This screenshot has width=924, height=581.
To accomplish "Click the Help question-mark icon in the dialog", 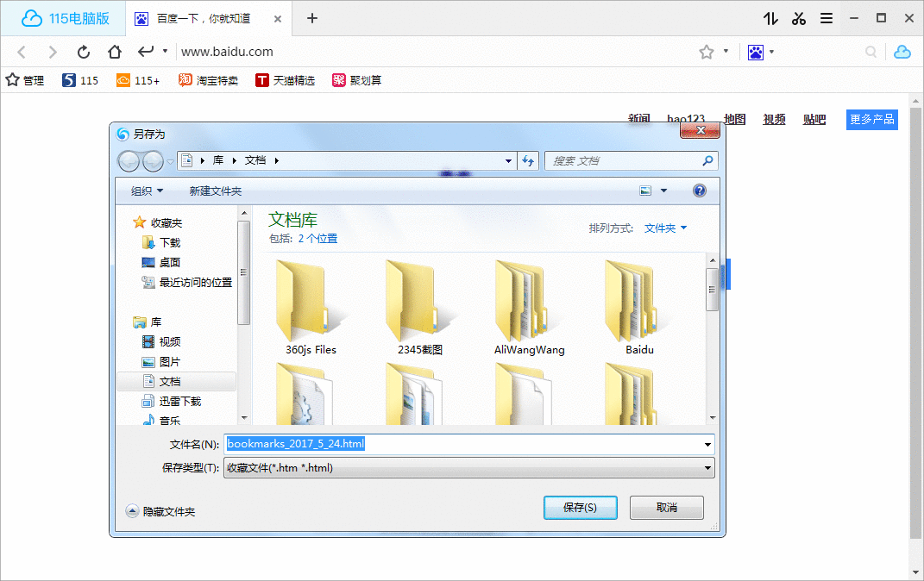I will click(x=699, y=191).
